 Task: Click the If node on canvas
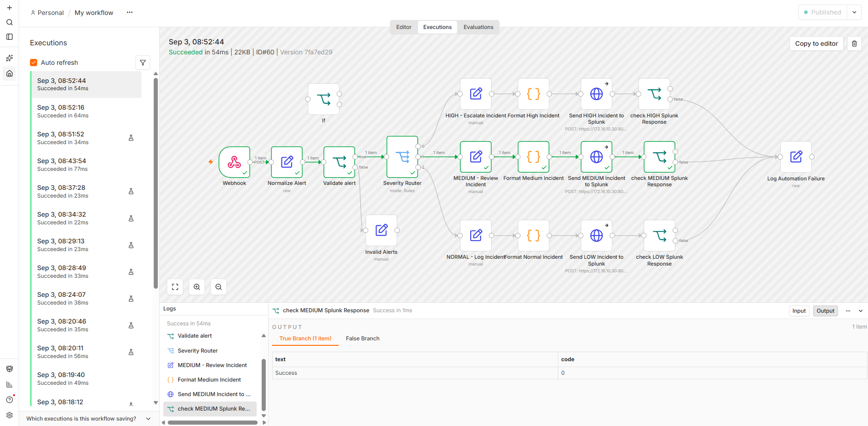click(323, 99)
